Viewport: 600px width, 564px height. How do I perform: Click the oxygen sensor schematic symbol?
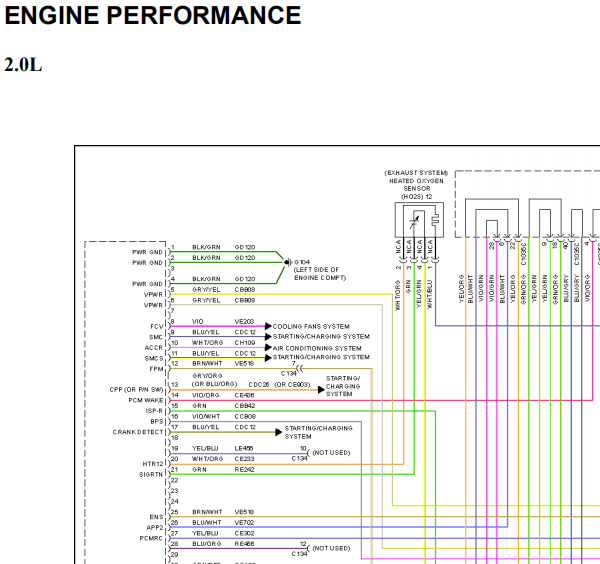coord(419,220)
